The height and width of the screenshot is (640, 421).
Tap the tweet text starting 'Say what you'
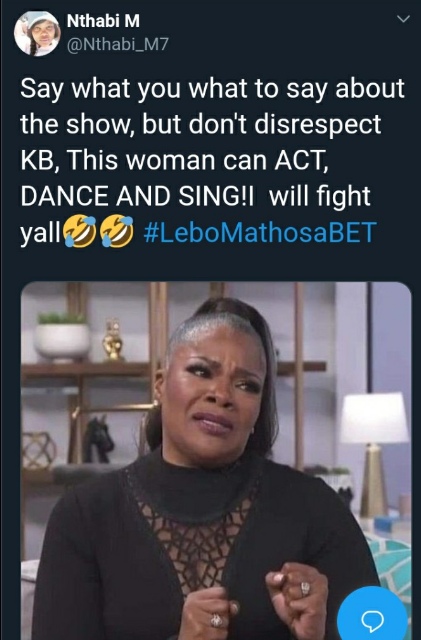tap(212, 160)
